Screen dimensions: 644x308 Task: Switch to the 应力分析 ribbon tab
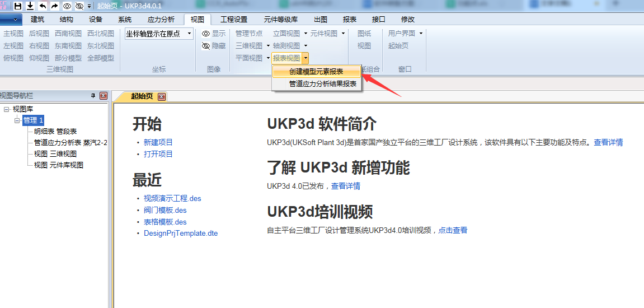pyautogui.click(x=161, y=19)
